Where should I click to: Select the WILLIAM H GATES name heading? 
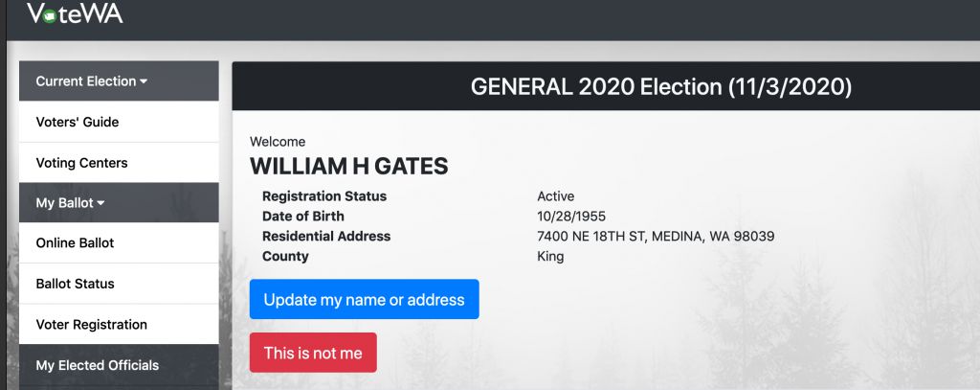pyautogui.click(x=348, y=166)
